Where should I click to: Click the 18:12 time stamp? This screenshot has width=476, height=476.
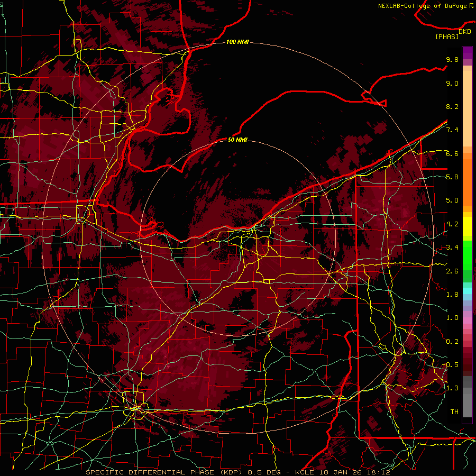tap(378, 472)
